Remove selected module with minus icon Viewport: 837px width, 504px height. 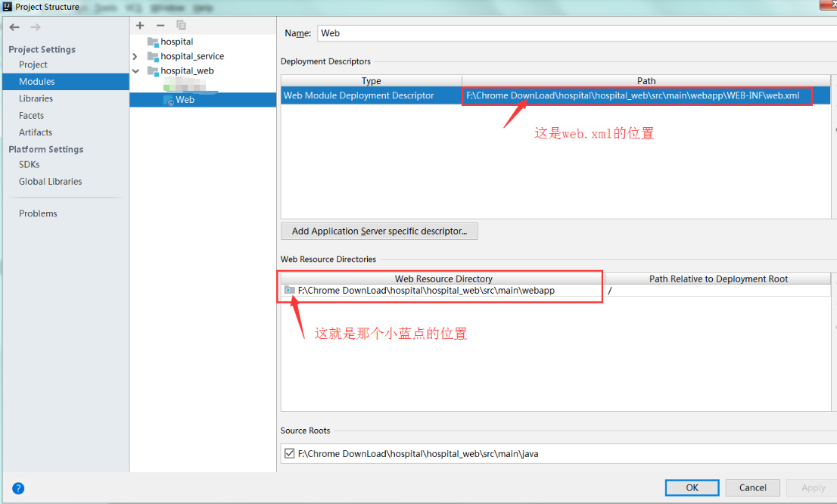[x=160, y=25]
